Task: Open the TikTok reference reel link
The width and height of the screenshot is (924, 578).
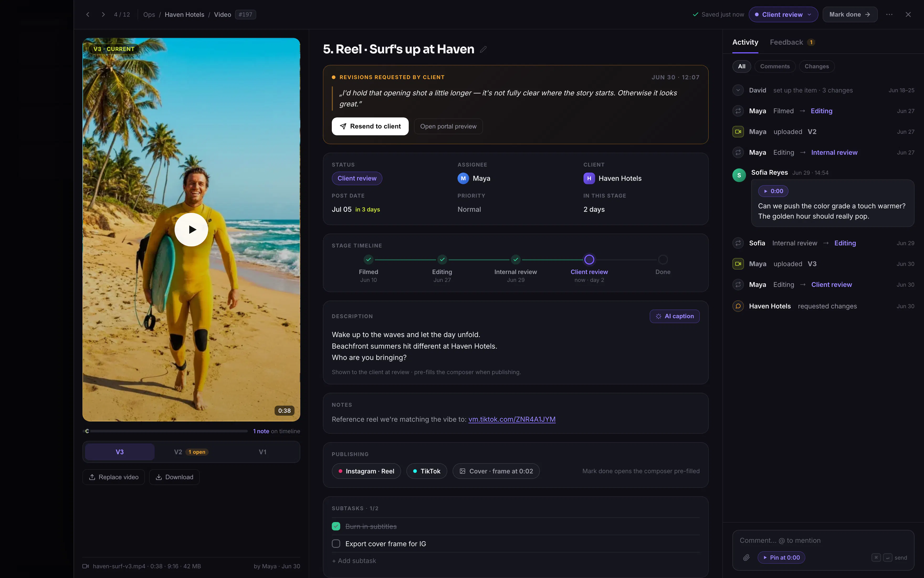Action: [x=512, y=419]
